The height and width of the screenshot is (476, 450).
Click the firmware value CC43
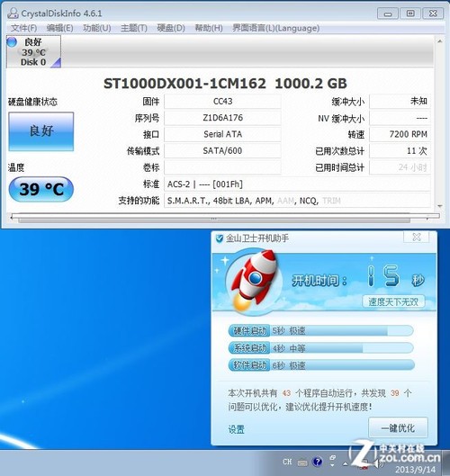[222, 102]
